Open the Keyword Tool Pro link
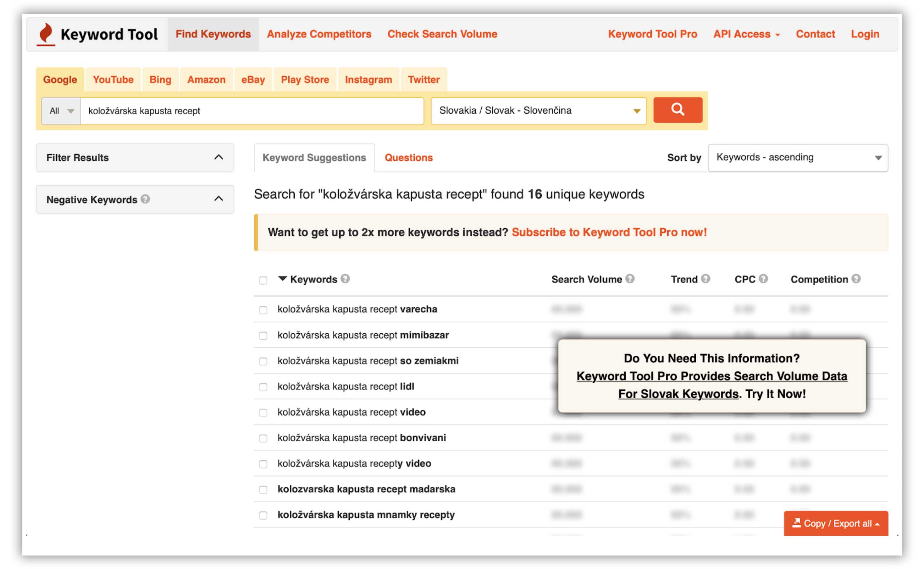Image resolution: width=924 pixels, height=569 pixels. pos(653,34)
